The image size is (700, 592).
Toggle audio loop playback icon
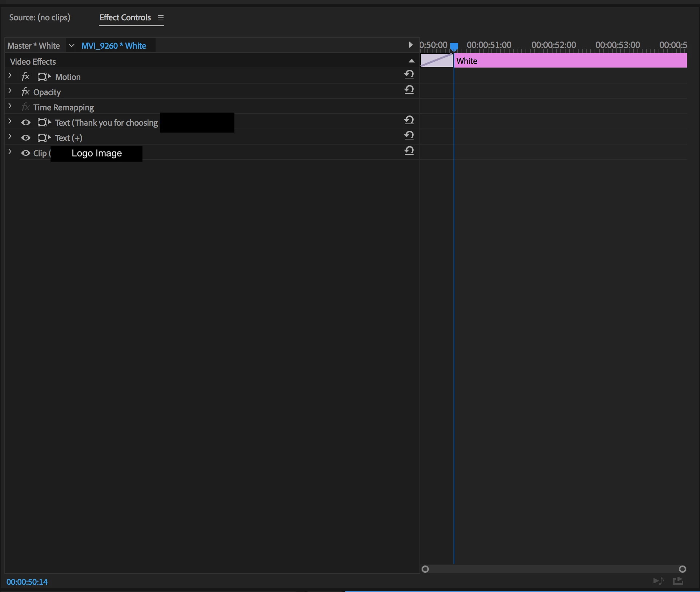click(x=659, y=581)
